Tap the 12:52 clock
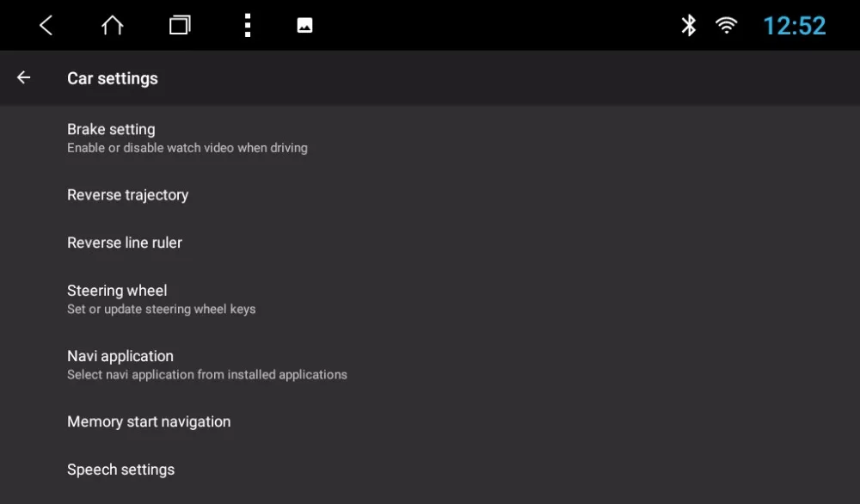This screenshot has width=860, height=504. tap(795, 26)
